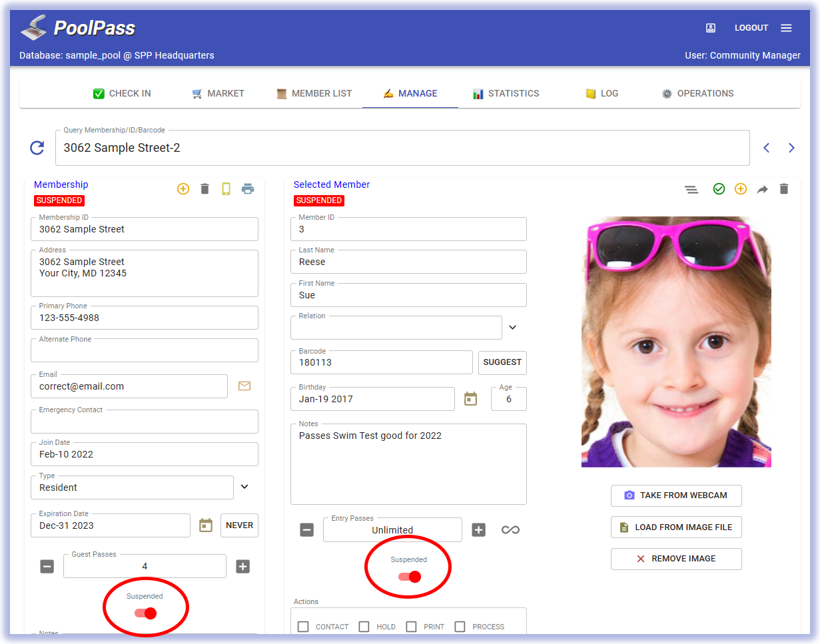Expand the membership Type dropdown
Viewport: 820px width, 644px height.
[x=244, y=487]
